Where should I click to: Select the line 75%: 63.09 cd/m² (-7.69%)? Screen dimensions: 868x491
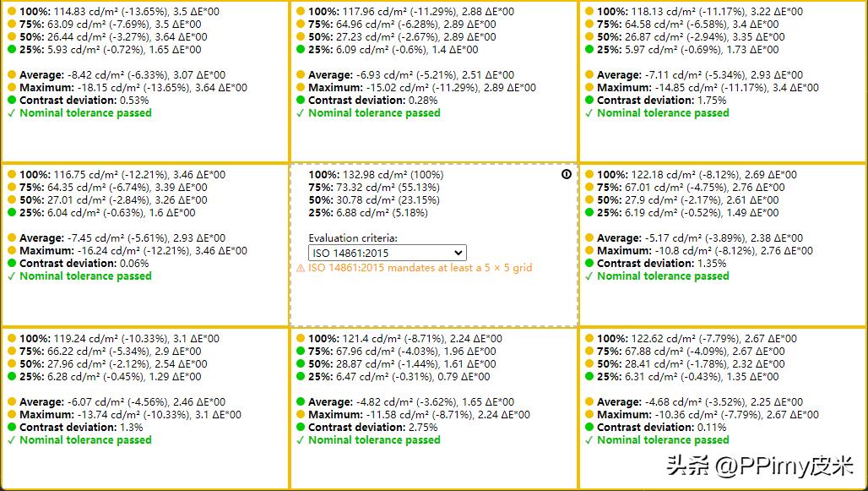[x=110, y=24]
